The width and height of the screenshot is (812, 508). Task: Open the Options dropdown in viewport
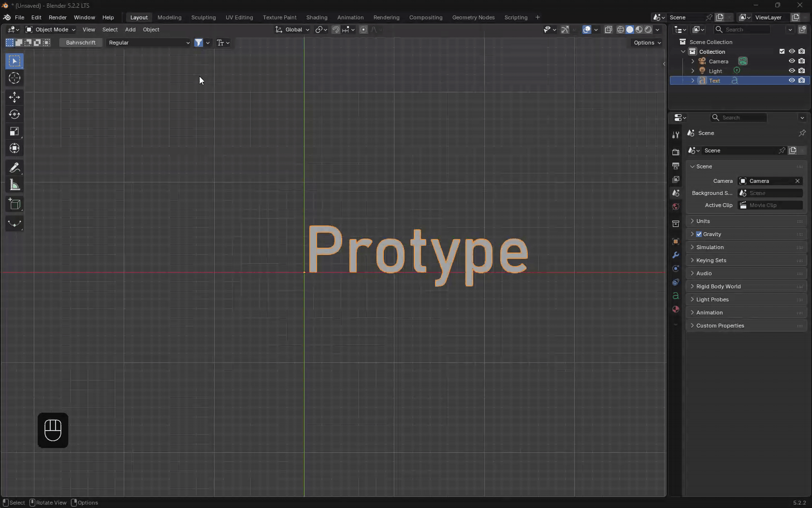click(647, 43)
